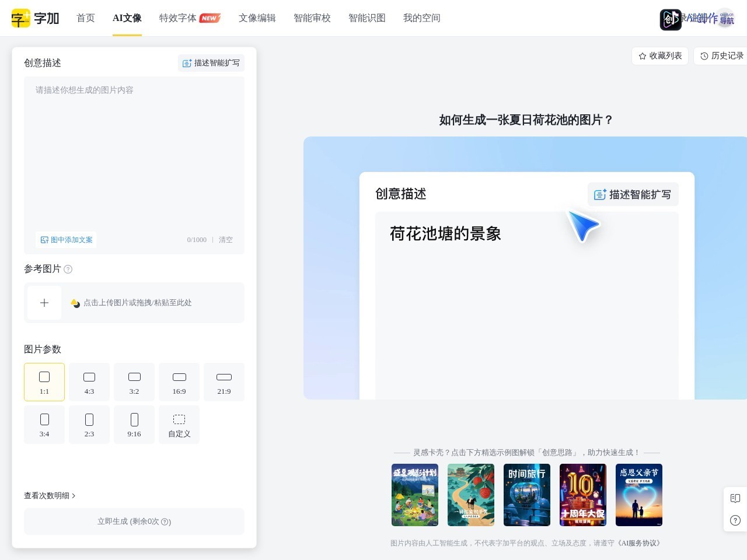747x560 pixels.
Task: Click 描述智能扩写 button in left panel
Action: [x=211, y=63]
